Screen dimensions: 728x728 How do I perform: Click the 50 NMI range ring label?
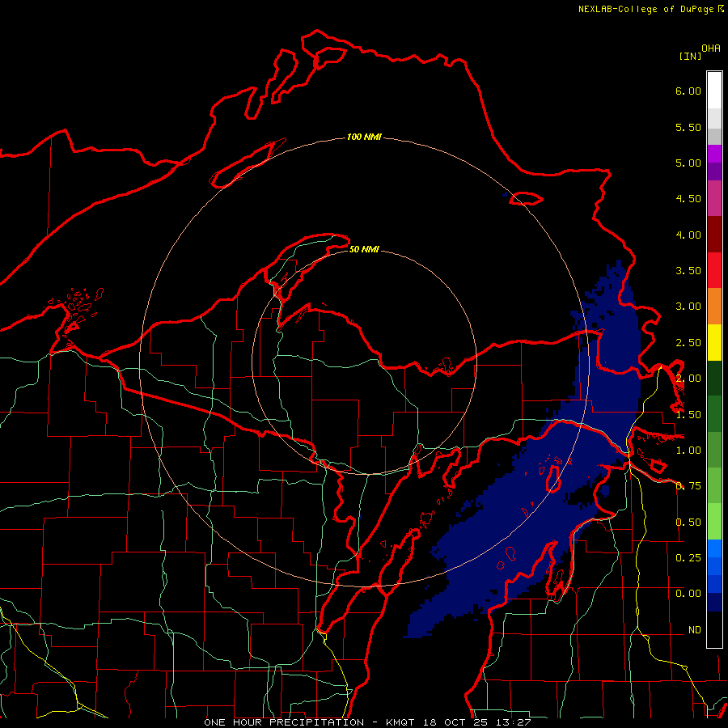[x=364, y=249]
